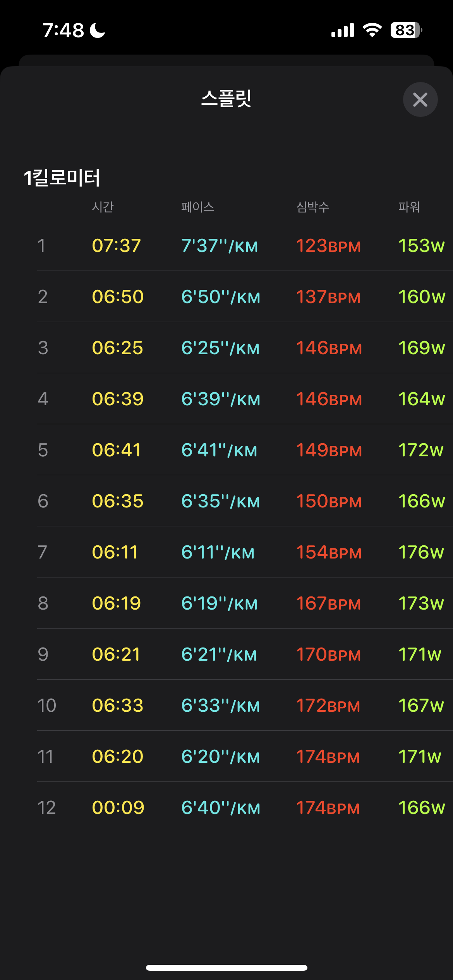Tap the cellular signal bars icon
The height and width of the screenshot is (980, 453).
click(x=343, y=30)
